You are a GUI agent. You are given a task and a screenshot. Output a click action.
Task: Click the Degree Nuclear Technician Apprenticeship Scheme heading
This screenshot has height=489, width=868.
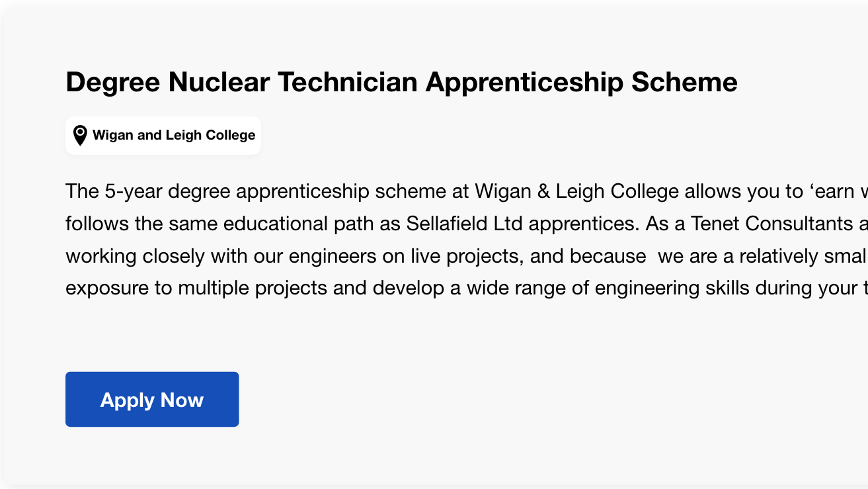pyautogui.click(x=401, y=82)
